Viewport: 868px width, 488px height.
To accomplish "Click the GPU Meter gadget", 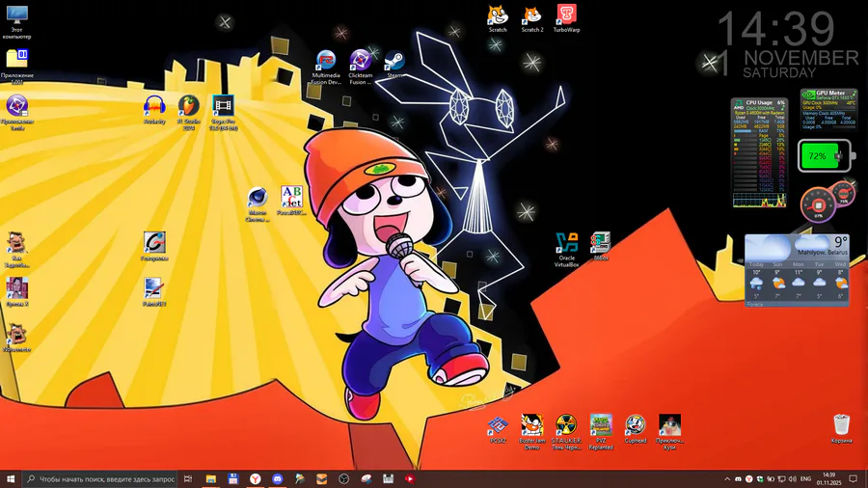I will click(828, 110).
